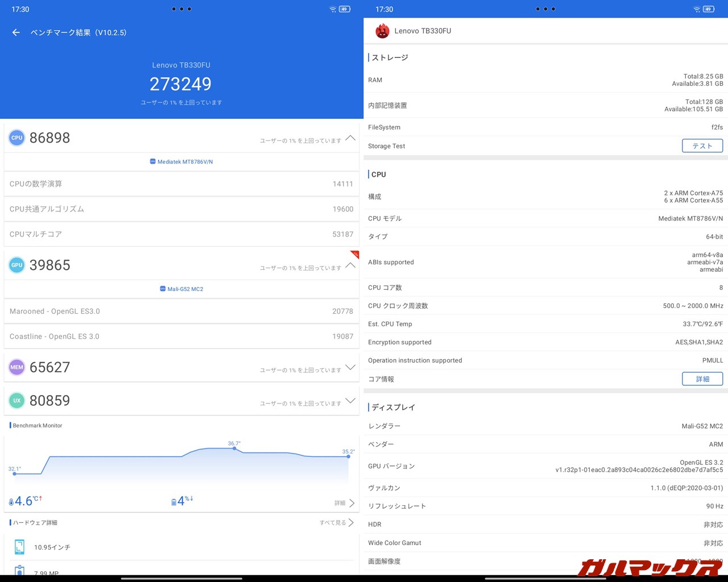Collapse the CPU 86898 score section
728x582 pixels.
[x=350, y=138]
